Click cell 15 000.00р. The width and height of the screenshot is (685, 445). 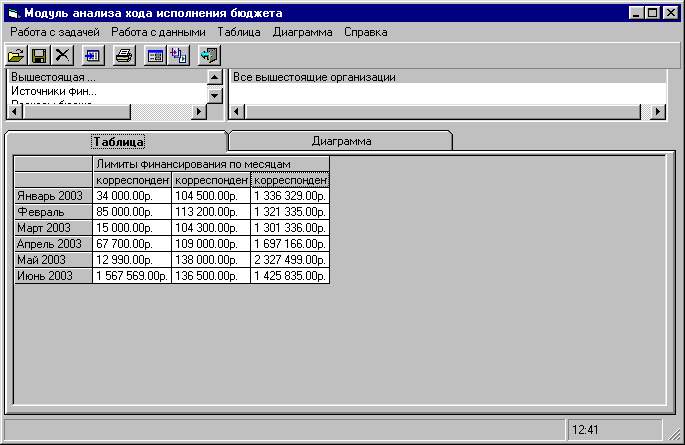(x=132, y=228)
